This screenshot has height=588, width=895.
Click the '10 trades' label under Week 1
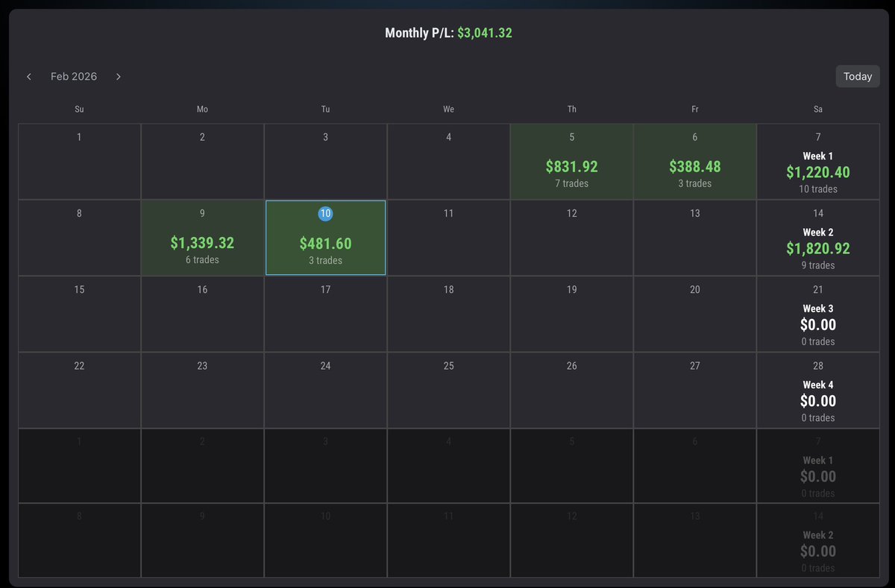(x=818, y=189)
